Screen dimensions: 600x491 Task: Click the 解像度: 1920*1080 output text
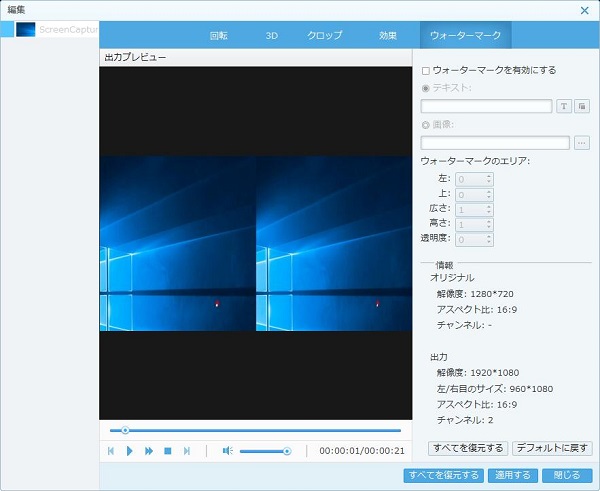click(478, 373)
